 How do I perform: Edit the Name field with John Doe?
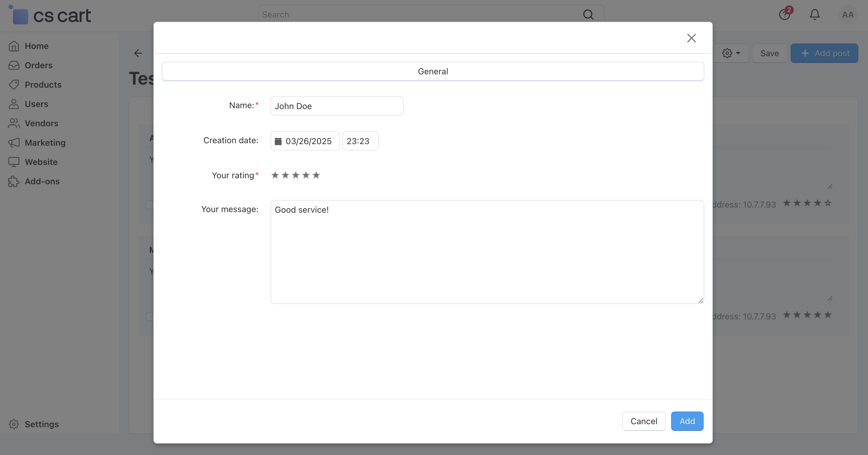(337, 106)
